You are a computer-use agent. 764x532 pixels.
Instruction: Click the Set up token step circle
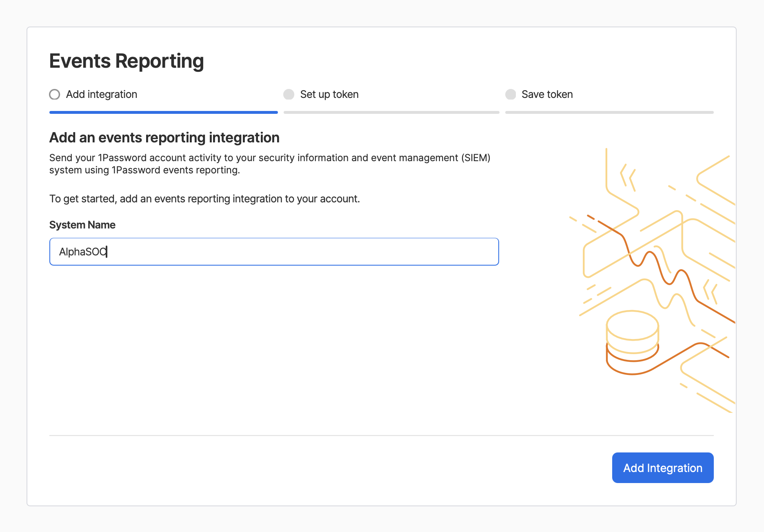click(x=289, y=95)
